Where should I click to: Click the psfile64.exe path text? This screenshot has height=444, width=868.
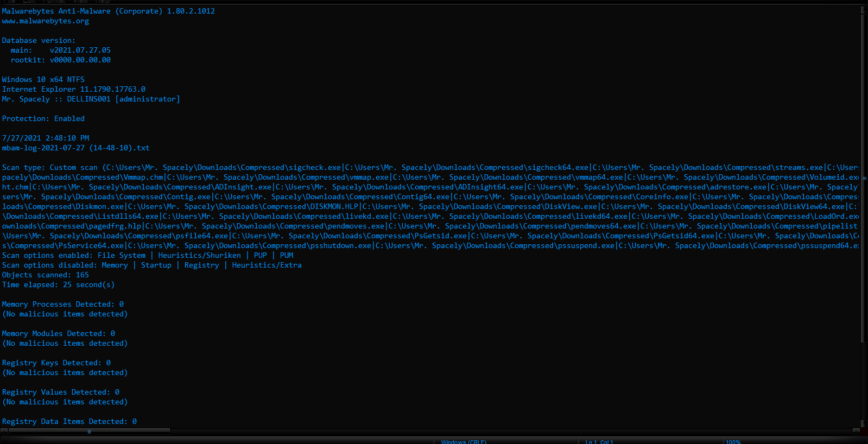(x=115, y=236)
